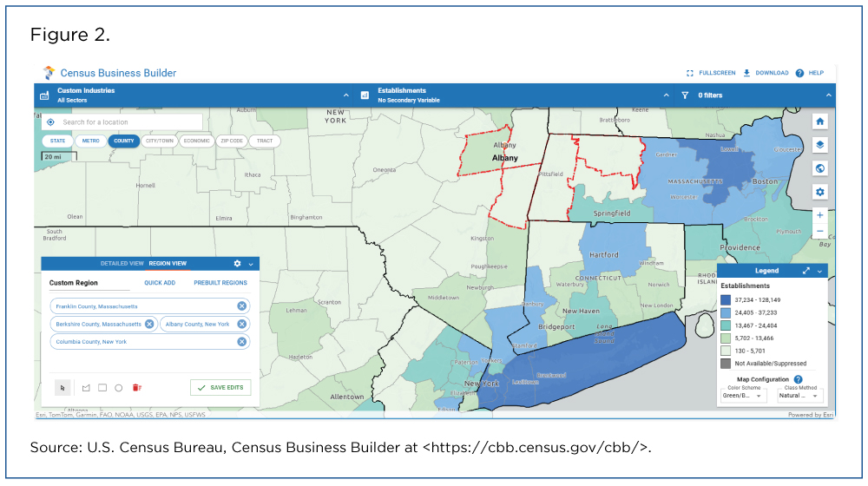
Task: Open fullscreen mode via FULLSCREEN icon
Action: coord(690,73)
